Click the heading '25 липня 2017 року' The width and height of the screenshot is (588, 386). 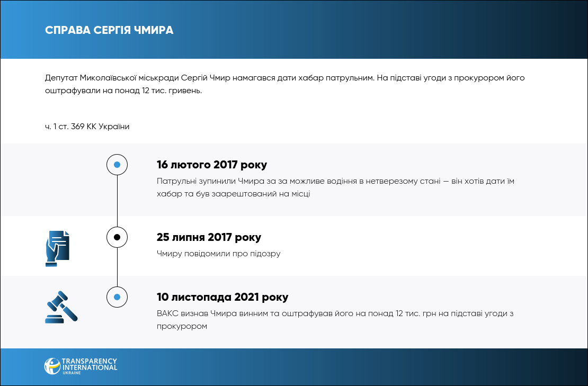tap(209, 237)
